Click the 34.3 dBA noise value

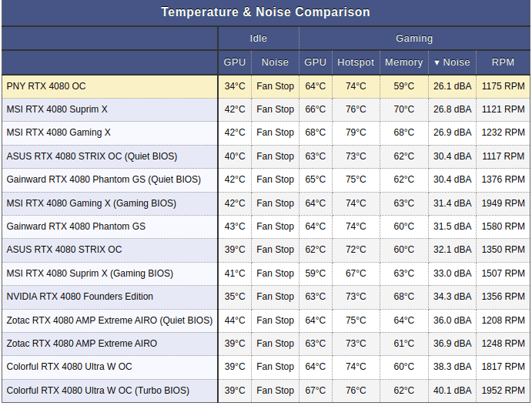coord(452,297)
